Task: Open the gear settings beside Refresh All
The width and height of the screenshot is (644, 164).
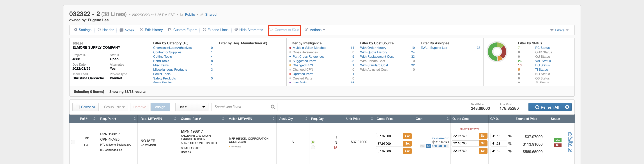Action: 567,107
